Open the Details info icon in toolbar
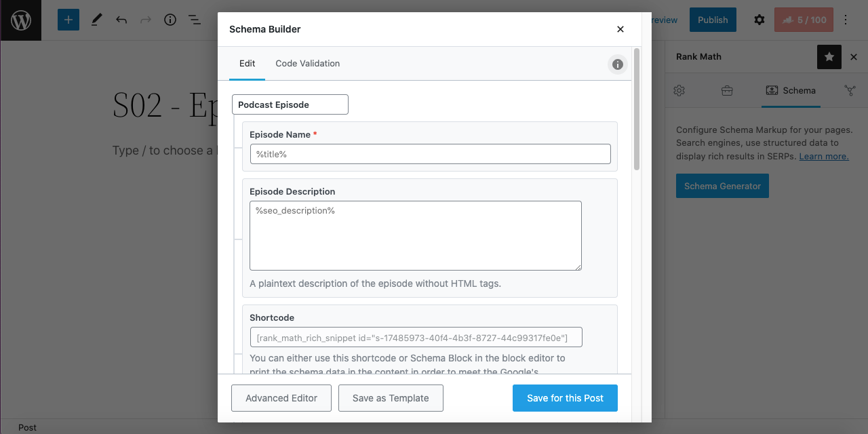The image size is (868, 434). 170,20
